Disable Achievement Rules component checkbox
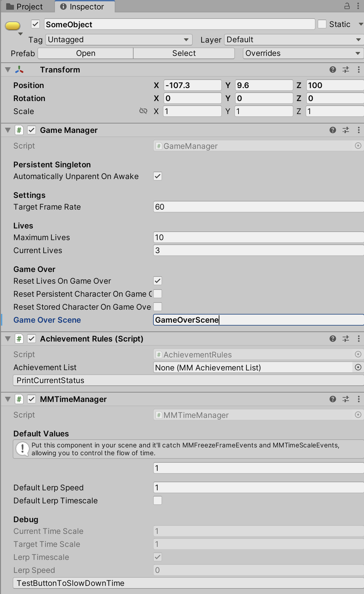The image size is (364, 594). click(x=31, y=339)
